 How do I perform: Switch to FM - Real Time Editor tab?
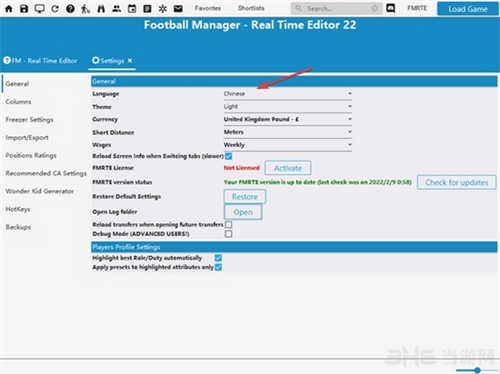[40, 61]
